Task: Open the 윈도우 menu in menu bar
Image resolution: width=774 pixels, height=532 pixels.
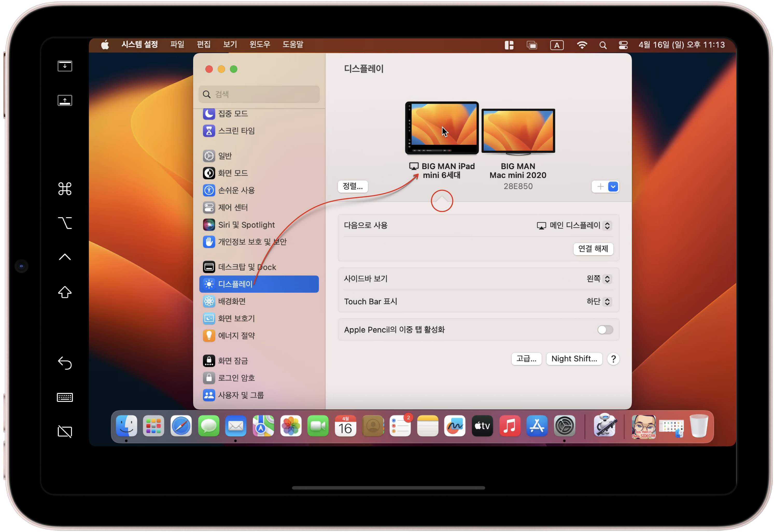Action: click(259, 44)
